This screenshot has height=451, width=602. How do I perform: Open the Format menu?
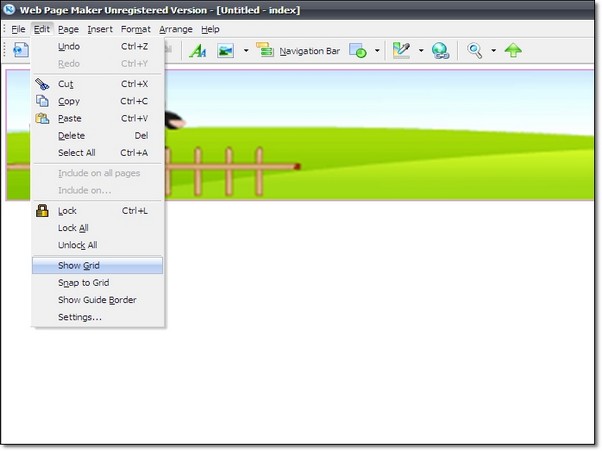pyautogui.click(x=136, y=29)
